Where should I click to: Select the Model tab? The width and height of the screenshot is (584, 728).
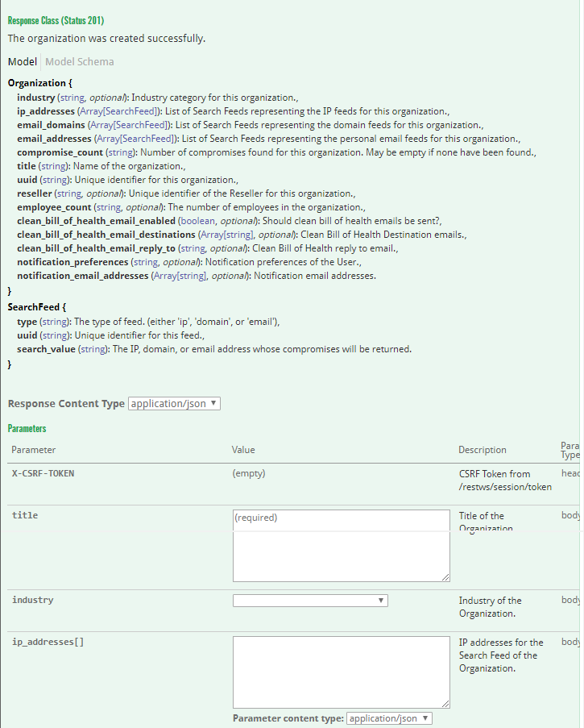coord(22,62)
